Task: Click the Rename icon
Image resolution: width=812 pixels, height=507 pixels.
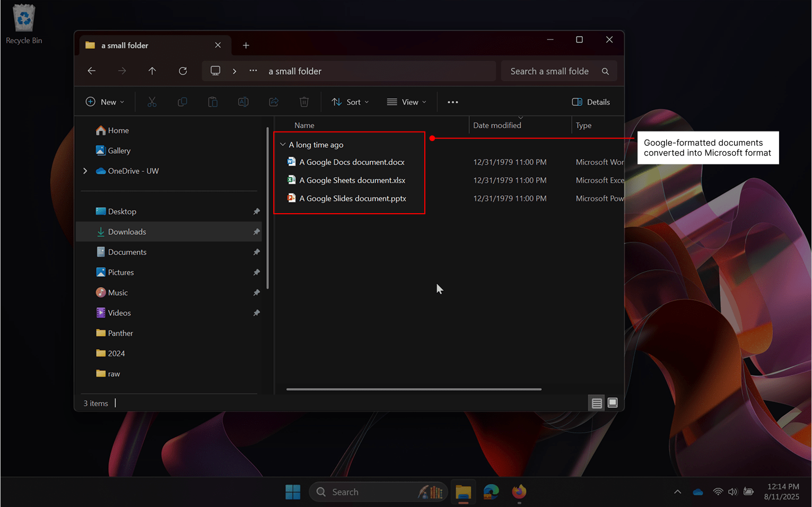Action: [243, 101]
